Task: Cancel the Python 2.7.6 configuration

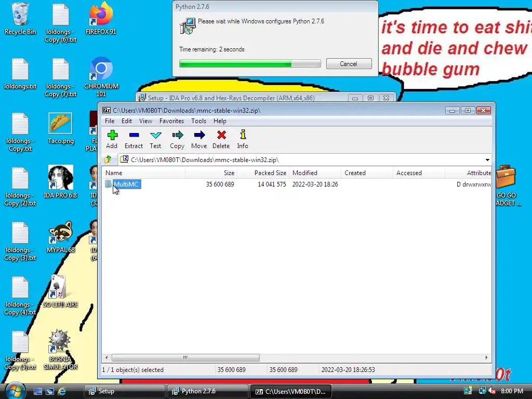Action: coord(349,64)
